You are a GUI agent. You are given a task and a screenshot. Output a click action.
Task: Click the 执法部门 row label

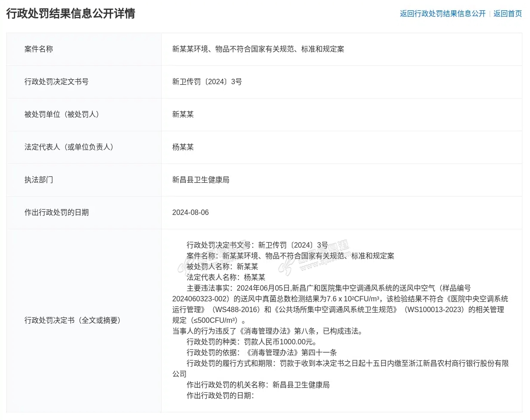click(39, 180)
